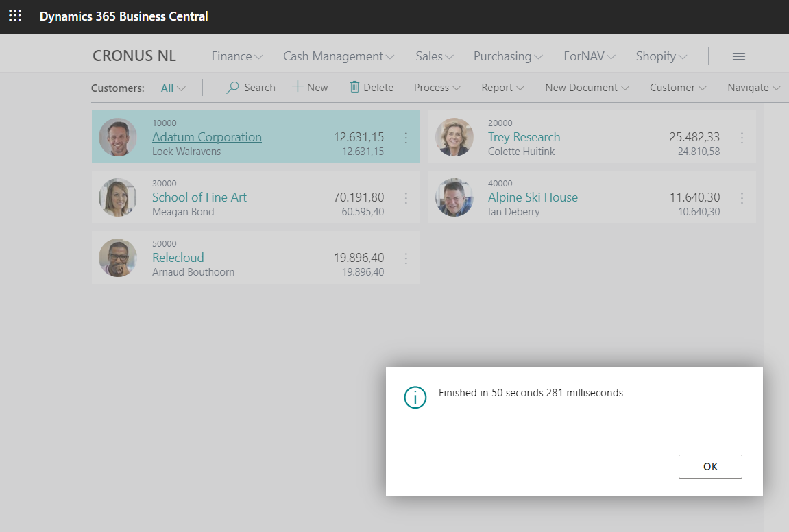Click Colette Huitink's profile picture
Viewport: 789px width, 532px height.
454,137
